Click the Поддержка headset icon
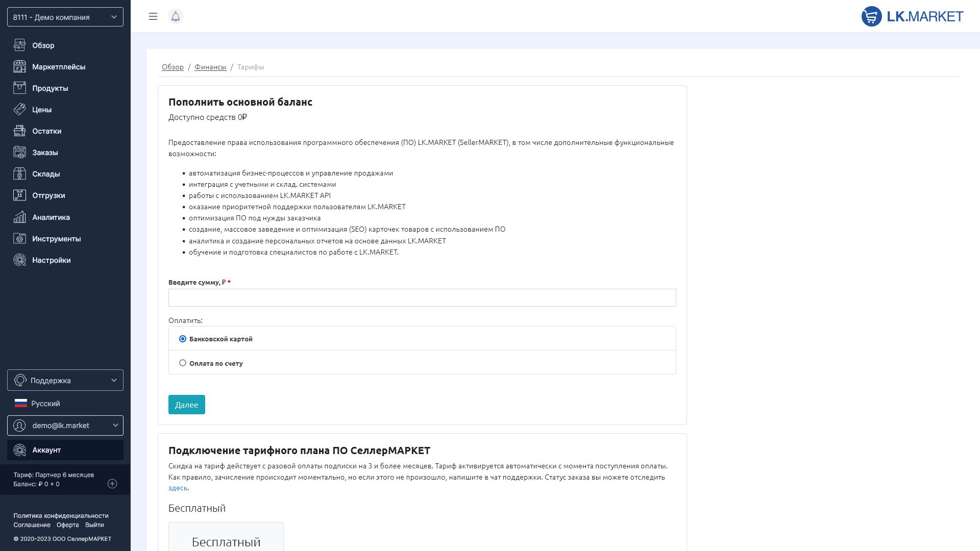980x551 pixels. tap(20, 380)
